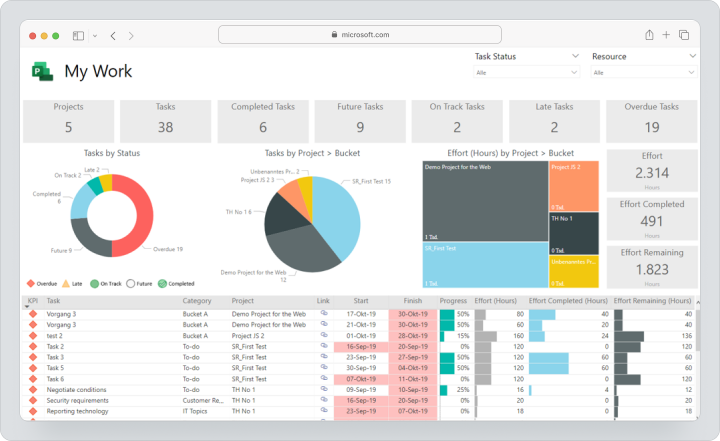Select the yellow Unbenanntes Pr... treemap tile
The image size is (720, 441).
pos(574,271)
